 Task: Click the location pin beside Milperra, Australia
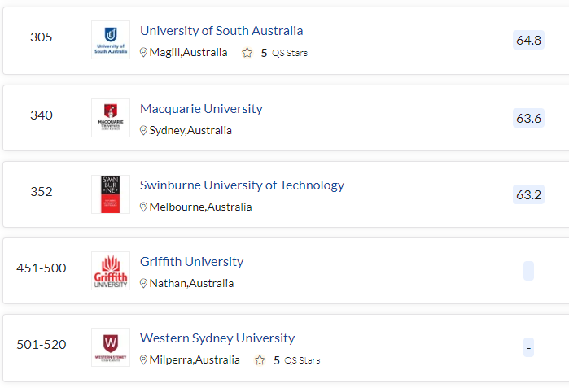coord(144,360)
